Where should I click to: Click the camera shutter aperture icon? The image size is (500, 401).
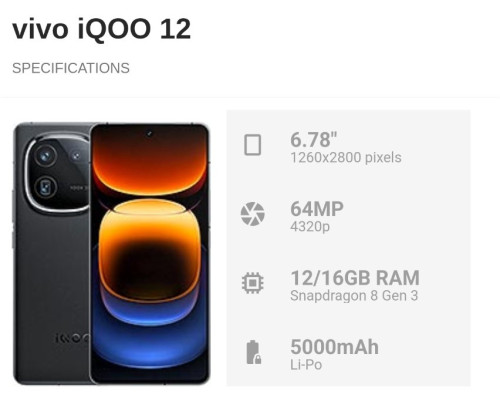pyautogui.click(x=252, y=214)
